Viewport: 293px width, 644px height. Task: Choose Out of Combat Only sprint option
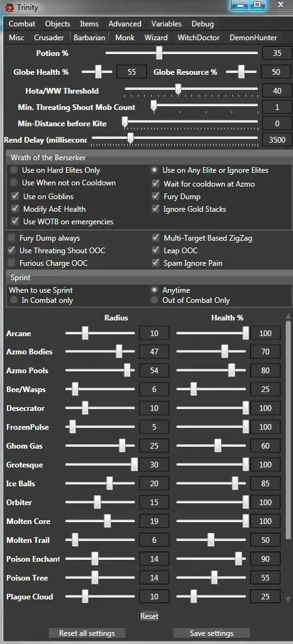coord(155,300)
